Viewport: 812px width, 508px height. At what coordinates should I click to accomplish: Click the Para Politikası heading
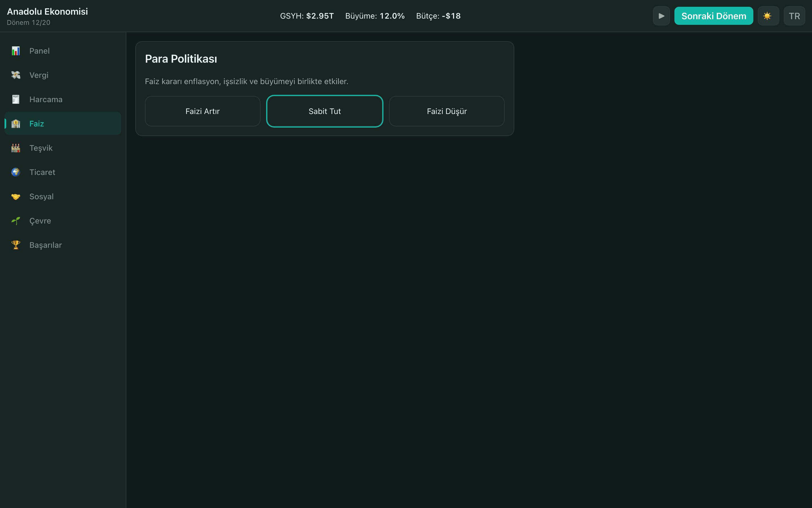pyautogui.click(x=181, y=59)
